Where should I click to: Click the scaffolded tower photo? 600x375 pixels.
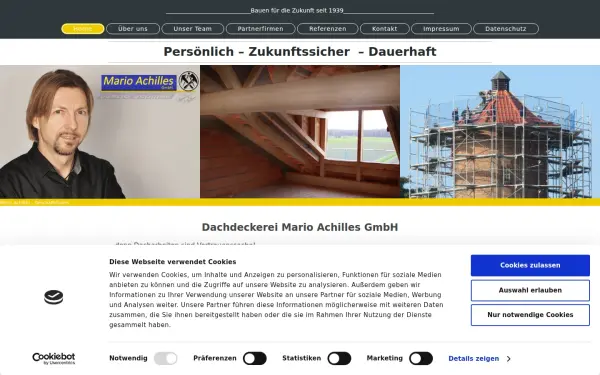[x=500, y=132]
